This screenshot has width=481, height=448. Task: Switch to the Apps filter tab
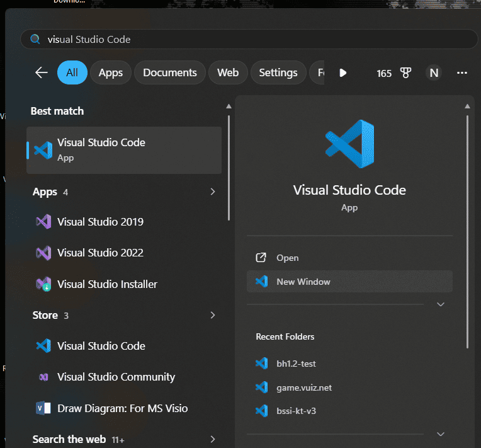(x=111, y=72)
